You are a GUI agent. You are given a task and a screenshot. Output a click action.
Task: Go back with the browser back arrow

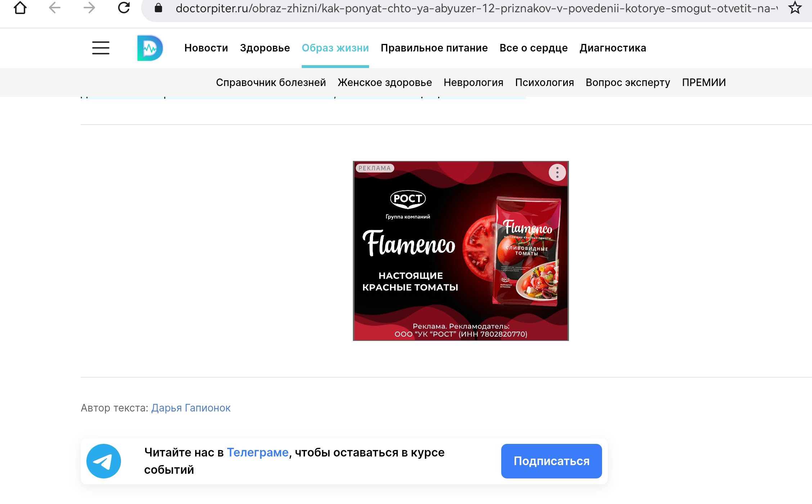pyautogui.click(x=55, y=8)
